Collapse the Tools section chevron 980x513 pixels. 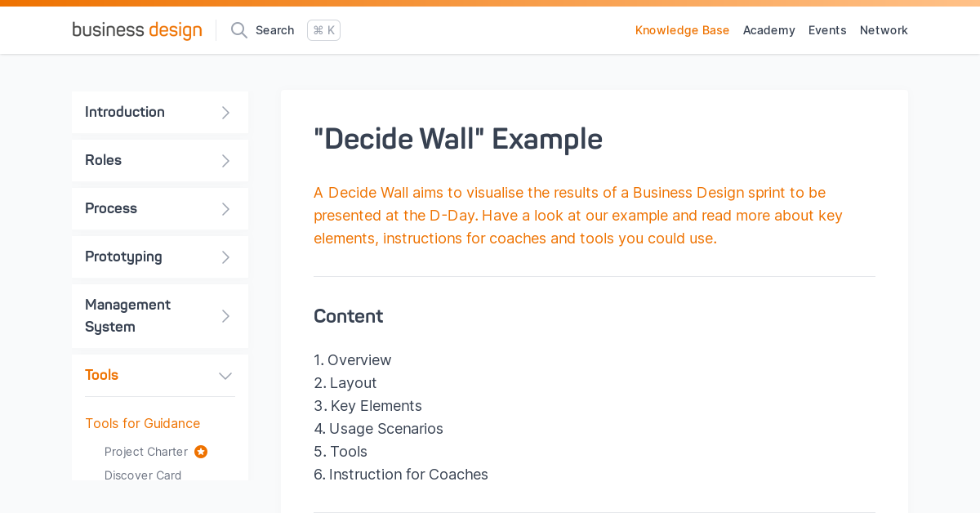tap(225, 376)
